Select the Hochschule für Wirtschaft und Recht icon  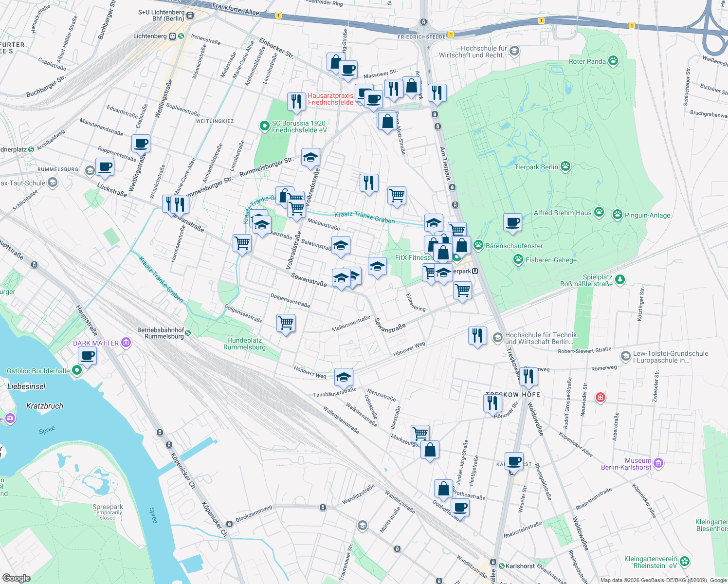tap(514, 51)
